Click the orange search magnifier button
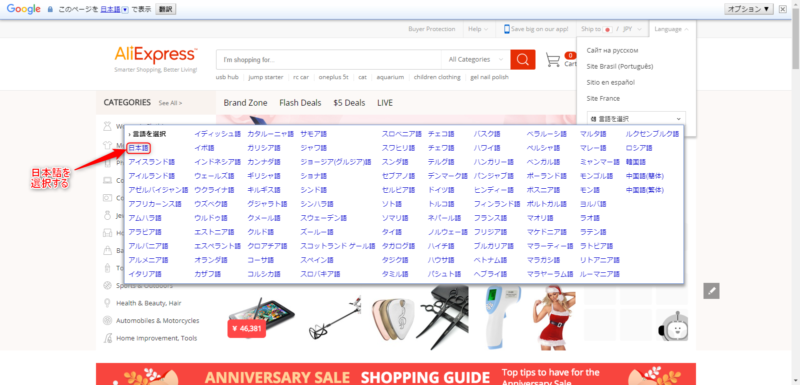 [522, 60]
